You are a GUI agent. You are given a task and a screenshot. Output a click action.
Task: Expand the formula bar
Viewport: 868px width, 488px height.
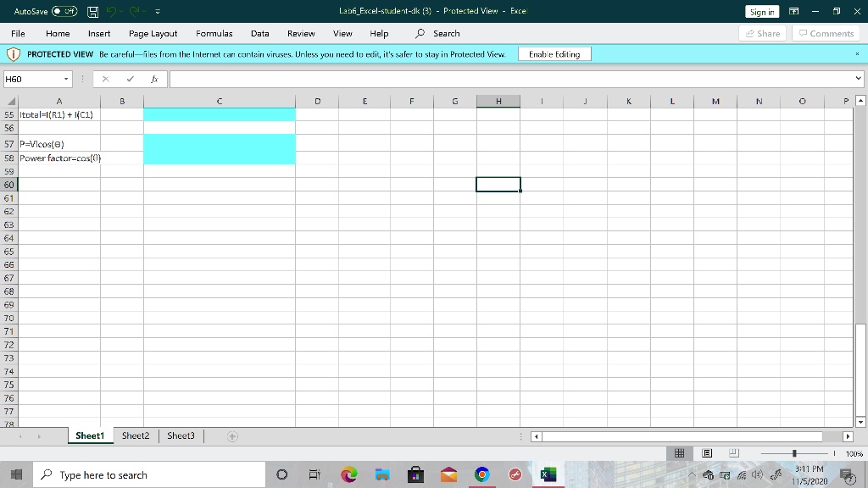click(858, 79)
